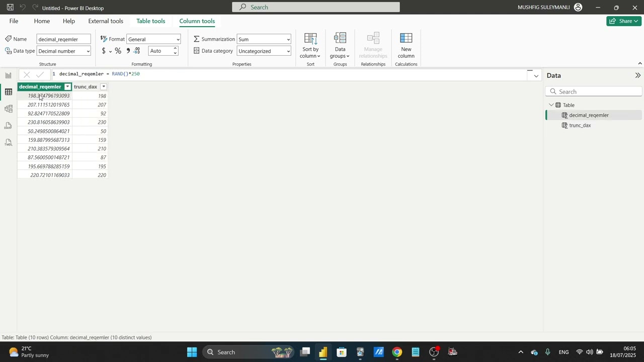This screenshot has width=644, height=362.
Task: Cancel formula with X icon
Action: [x=27, y=74]
